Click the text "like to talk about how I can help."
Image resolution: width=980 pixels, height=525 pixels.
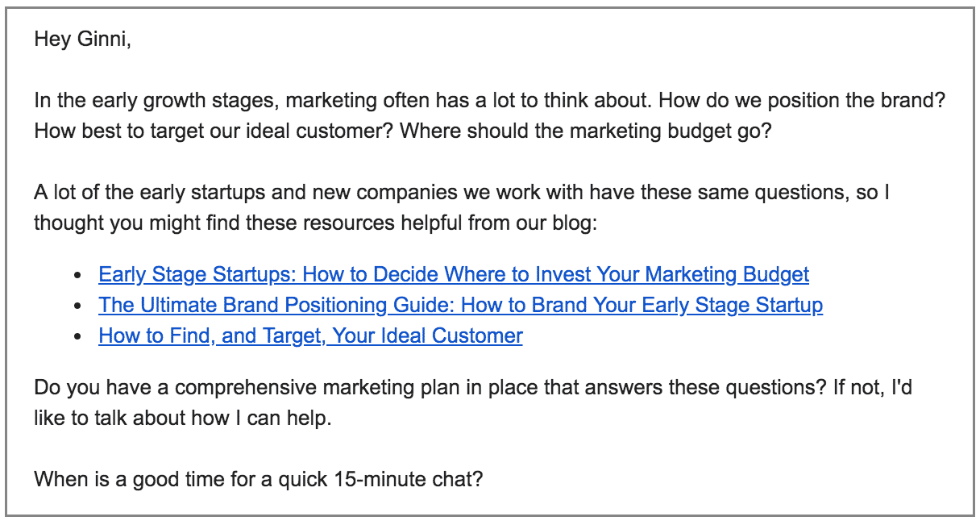pyautogui.click(x=182, y=419)
